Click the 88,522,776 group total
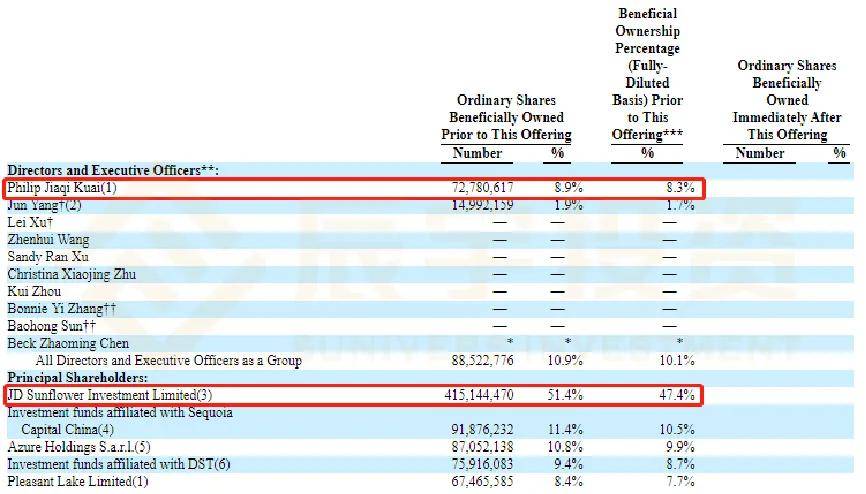866x494 pixels. (x=482, y=361)
